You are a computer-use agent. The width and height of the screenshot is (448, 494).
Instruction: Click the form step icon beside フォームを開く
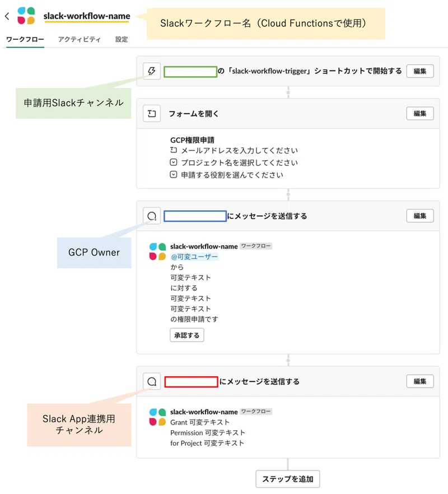tap(152, 113)
